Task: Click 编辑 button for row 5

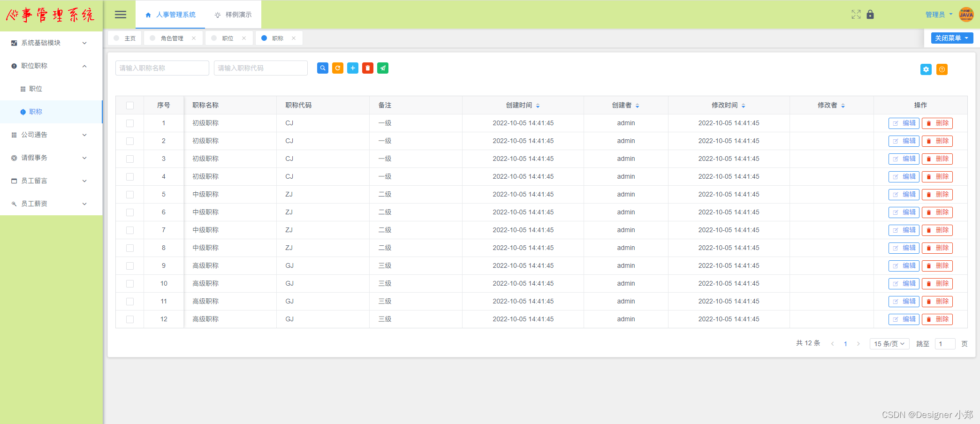Action: (904, 195)
